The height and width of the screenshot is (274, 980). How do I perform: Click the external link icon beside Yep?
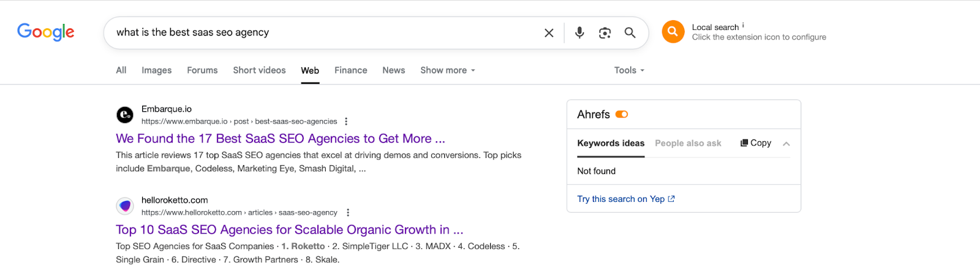coord(671,199)
